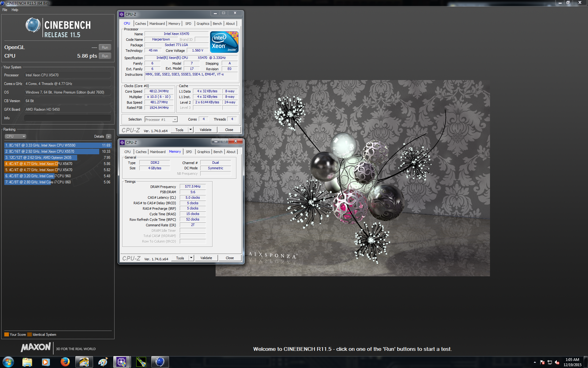Click Show Desktop strip beside the clock

coord(586,362)
